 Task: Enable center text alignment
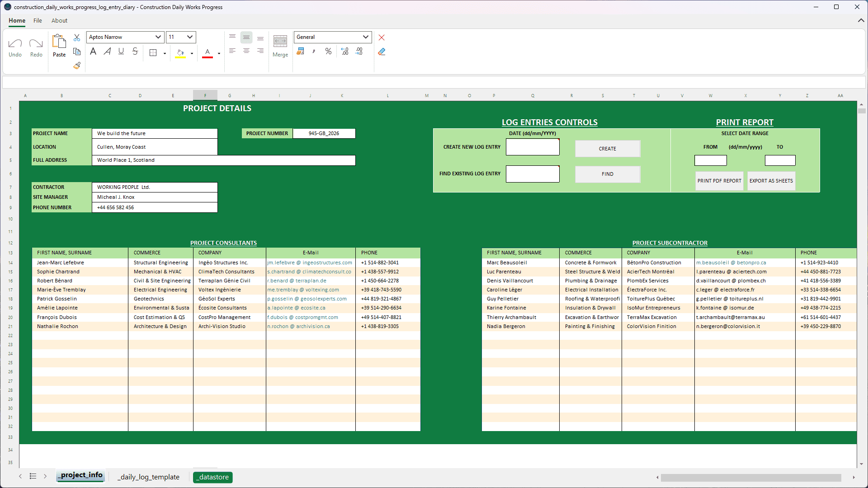(x=246, y=51)
